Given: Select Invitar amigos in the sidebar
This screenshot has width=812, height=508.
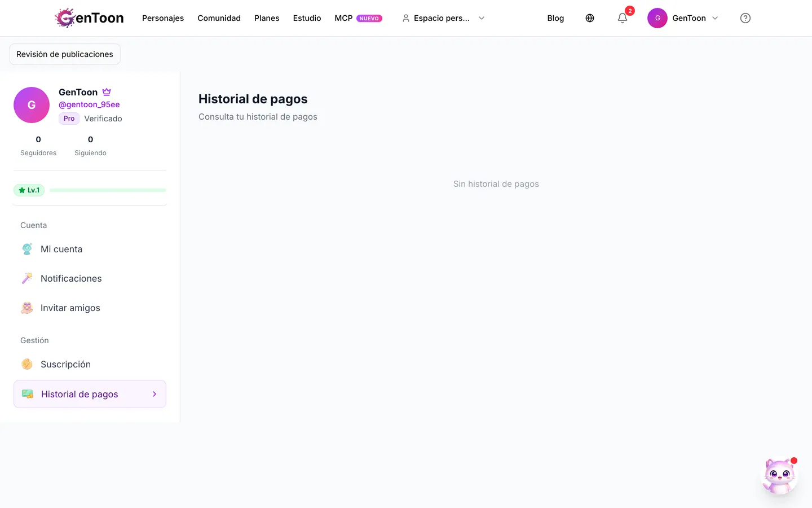Looking at the screenshot, I should click(90, 308).
